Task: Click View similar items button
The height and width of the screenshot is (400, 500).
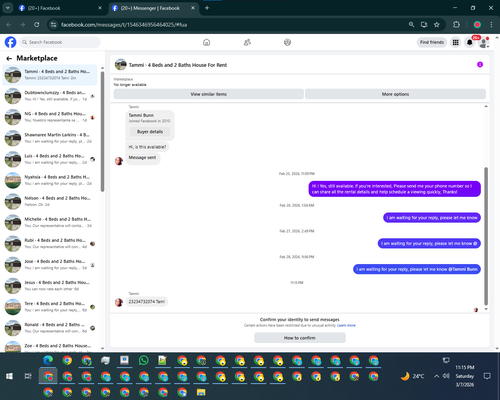Action: coord(209,94)
